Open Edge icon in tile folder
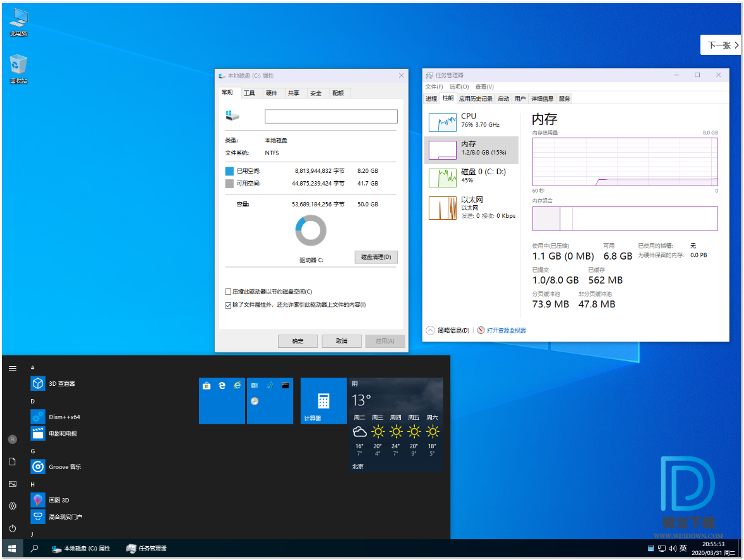 click(222, 386)
